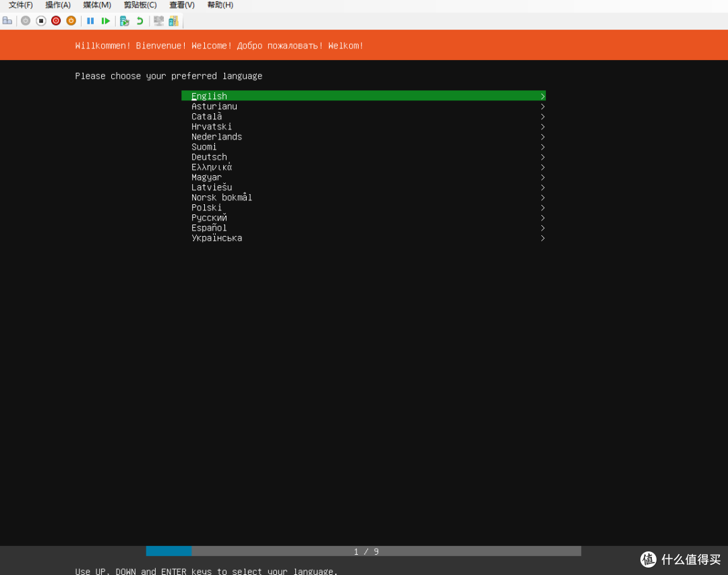Click the black square Turn Off icon
The image size is (728, 575).
[x=40, y=21]
